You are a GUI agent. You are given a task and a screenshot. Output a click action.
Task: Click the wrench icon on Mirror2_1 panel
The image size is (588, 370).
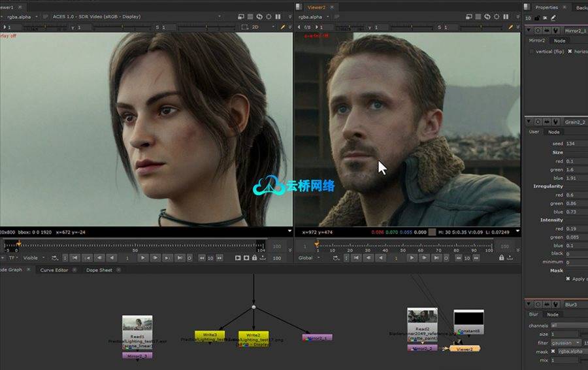click(x=555, y=30)
